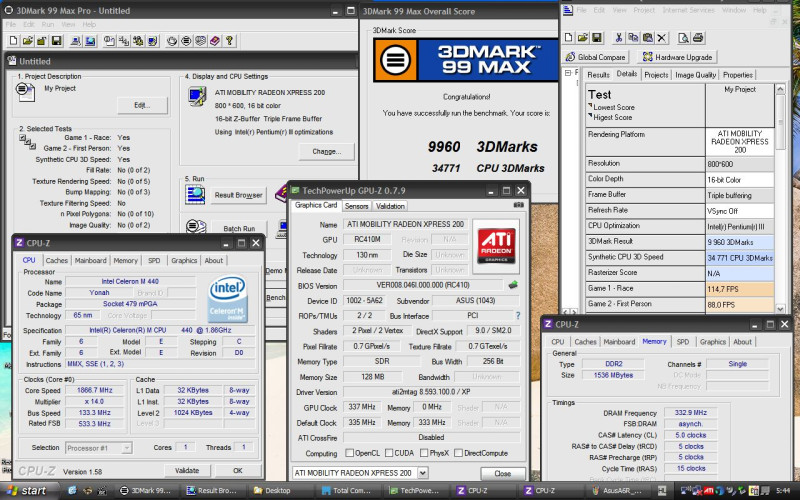This screenshot has height=500, width=800.
Task: Click the Print icon in Result Browser toolbar
Action: [x=698, y=37]
